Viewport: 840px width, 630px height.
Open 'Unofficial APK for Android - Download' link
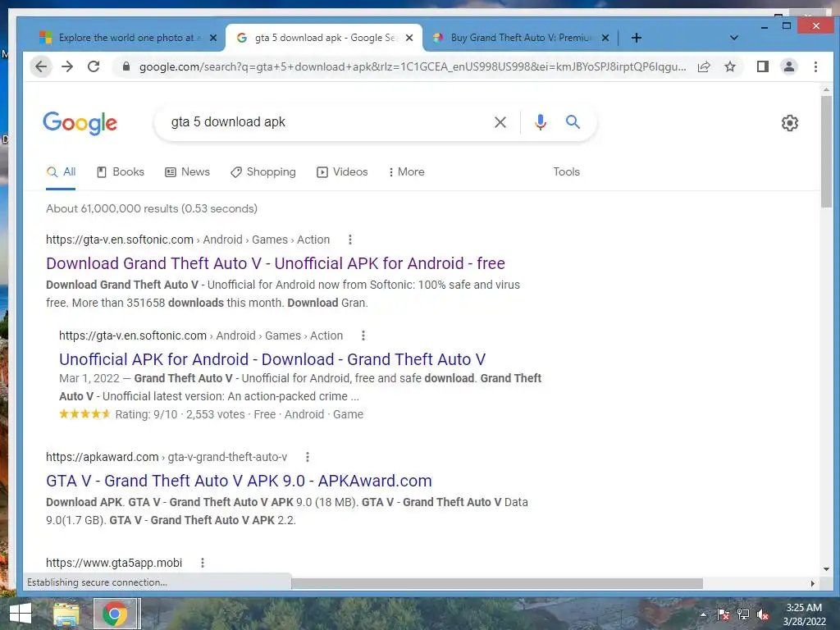tap(272, 359)
